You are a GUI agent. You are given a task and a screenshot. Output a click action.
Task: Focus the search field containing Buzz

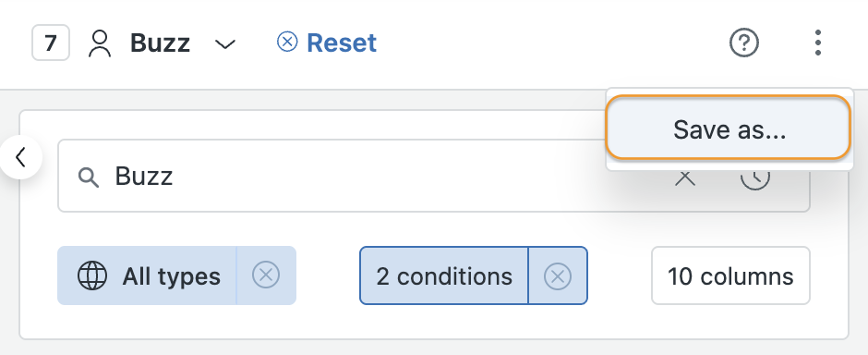coord(434,176)
